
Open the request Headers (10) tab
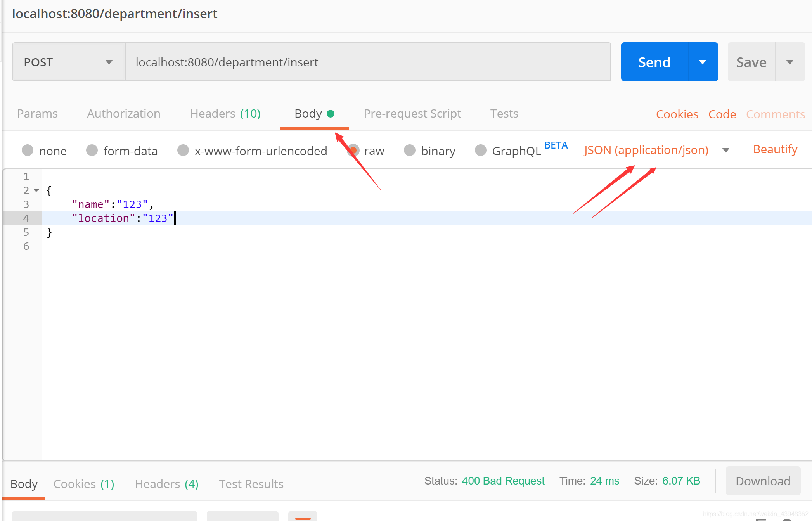pos(225,114)
